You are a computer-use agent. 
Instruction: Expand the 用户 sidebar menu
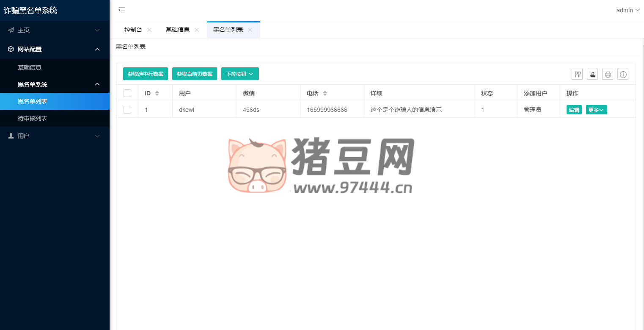click(55, 136)
